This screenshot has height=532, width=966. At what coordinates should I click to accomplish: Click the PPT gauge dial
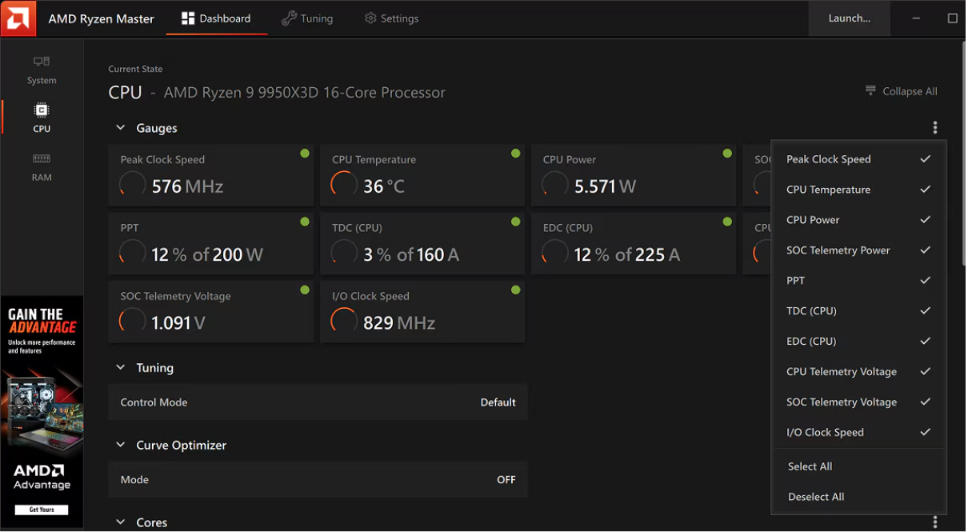(x=132, y=253)
